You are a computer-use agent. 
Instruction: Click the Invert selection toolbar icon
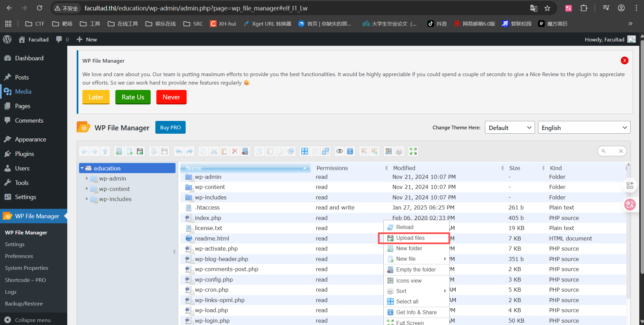click(326, 152)
